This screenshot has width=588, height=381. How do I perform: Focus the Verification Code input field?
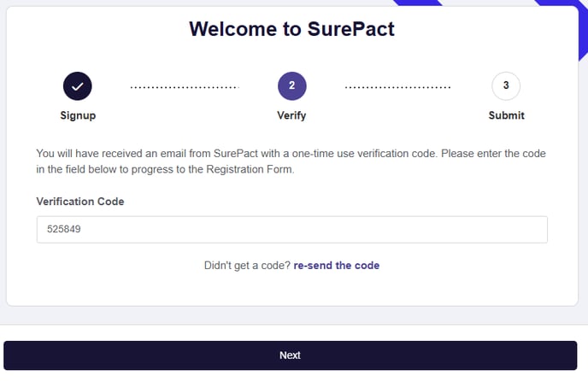tap(291, 229)
